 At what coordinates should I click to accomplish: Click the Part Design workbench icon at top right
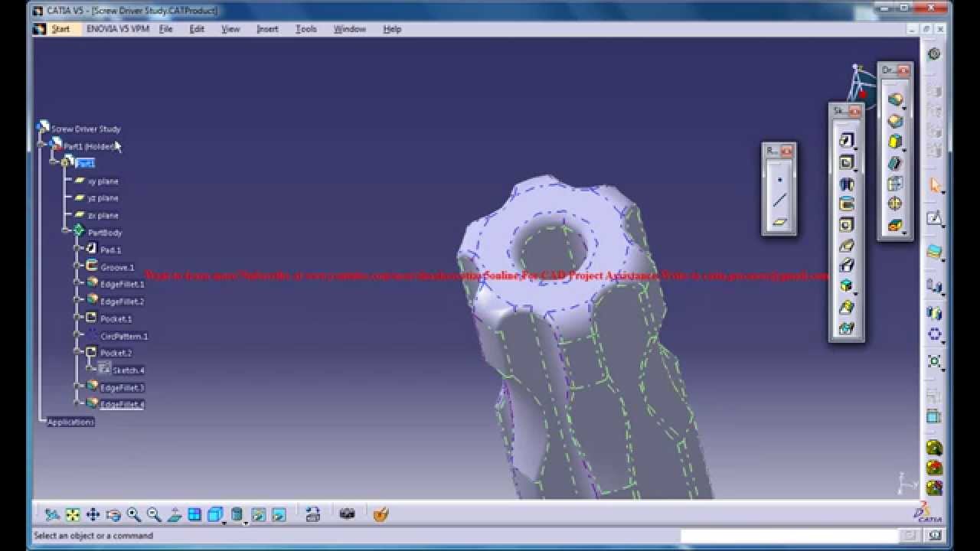point(934,54)
